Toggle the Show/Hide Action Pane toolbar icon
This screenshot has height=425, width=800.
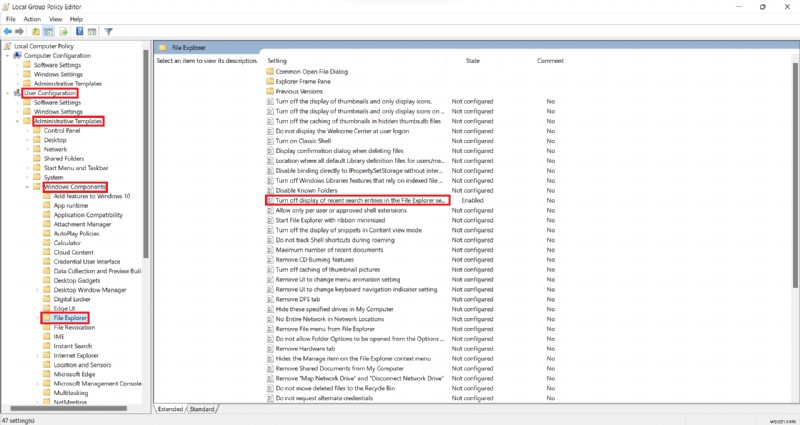click(92, 32)
